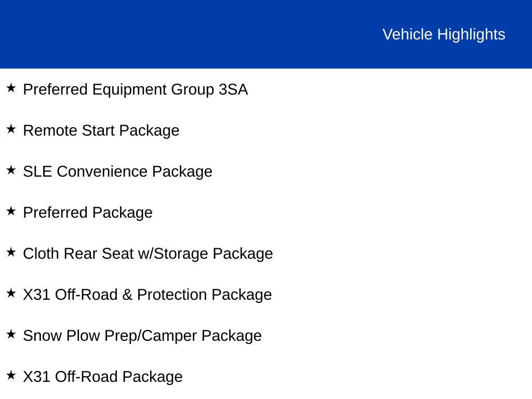
Task: Click X31 Off-Road Package list entry
Action: 103,377
